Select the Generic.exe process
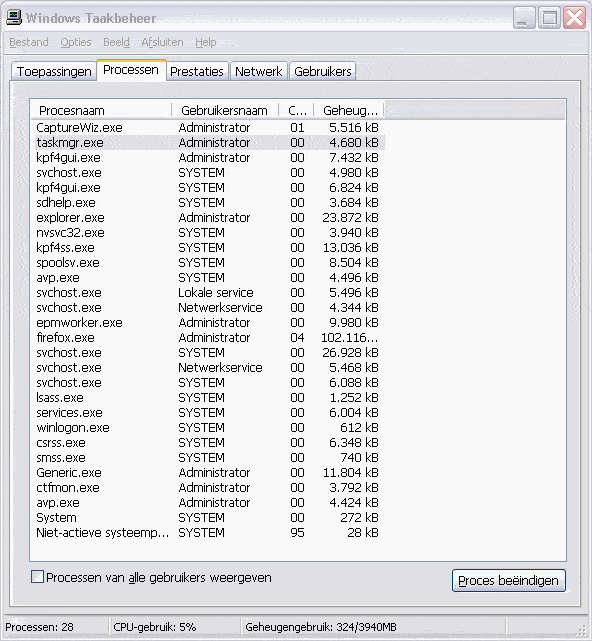The height and width of the screenshot is (641, 592). click(x=209, y=473)
